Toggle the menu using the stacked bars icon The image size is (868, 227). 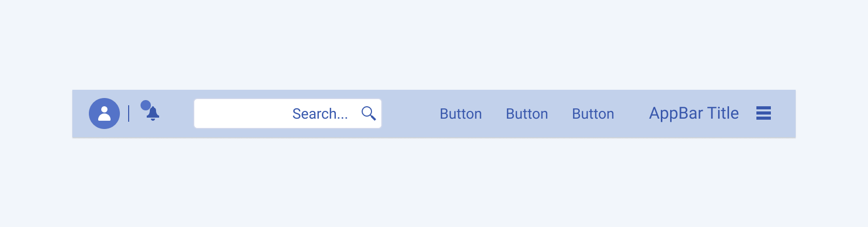pos(764,113)
